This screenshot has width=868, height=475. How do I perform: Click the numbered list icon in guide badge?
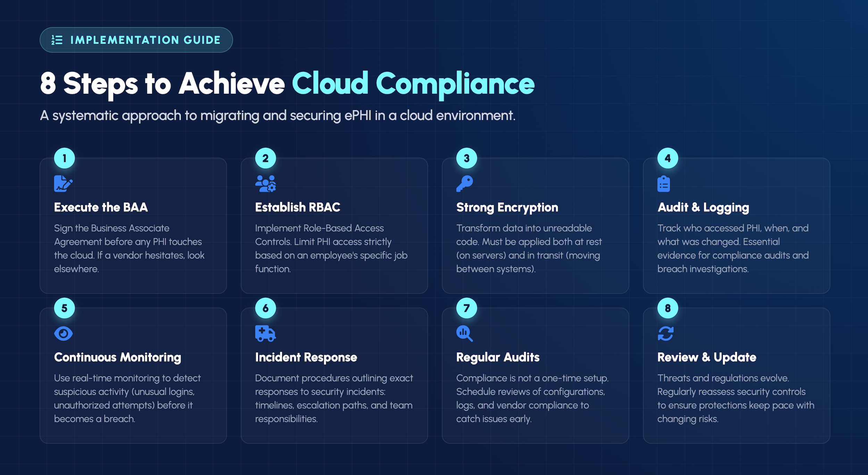57,40
